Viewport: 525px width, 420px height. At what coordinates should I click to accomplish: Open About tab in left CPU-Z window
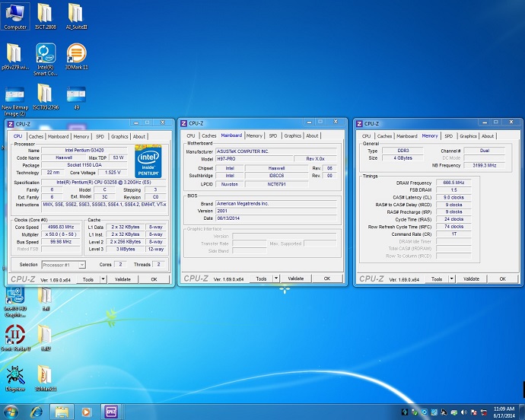[x=139, y=137]
